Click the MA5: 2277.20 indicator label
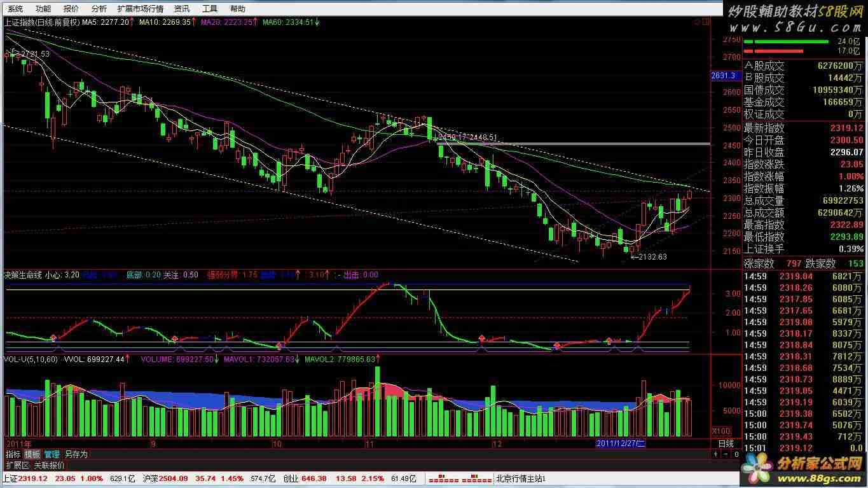Image resolution: width=868 pixels, height=488 pixels. (108, 22)
